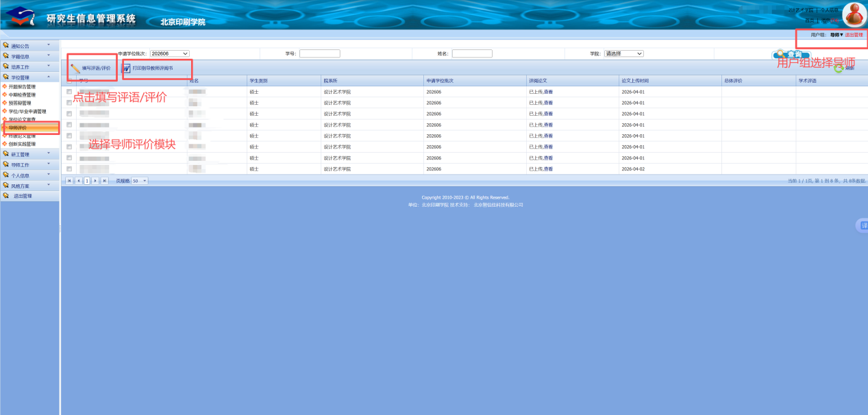Jump to the last page in pager
The image size is (868, 415).
[x=104, y=181]
